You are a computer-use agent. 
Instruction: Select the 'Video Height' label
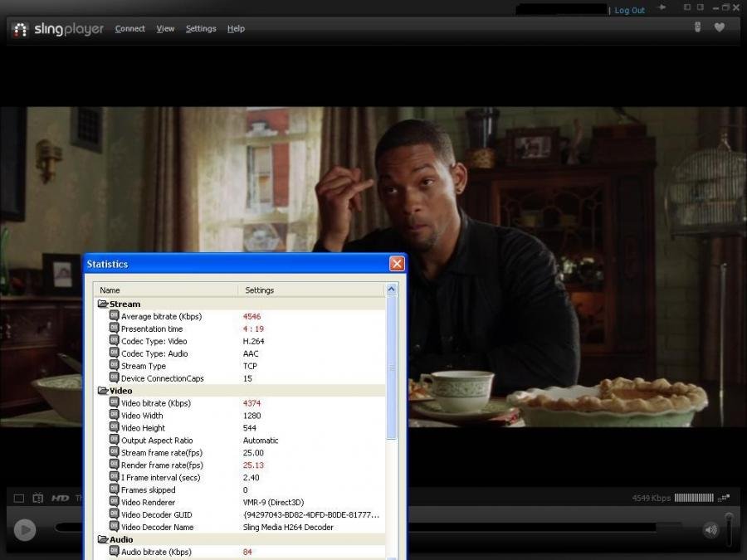pos(143,428)
